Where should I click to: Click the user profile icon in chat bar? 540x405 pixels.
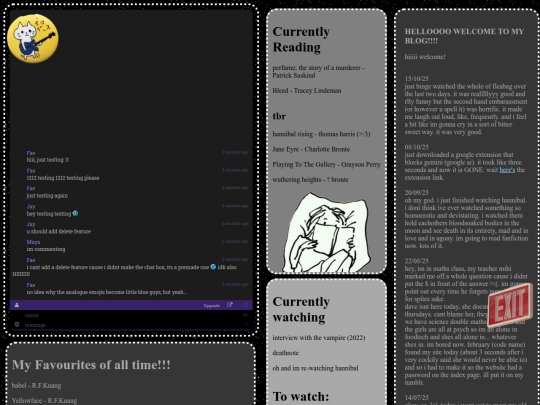tap(17, 305)
